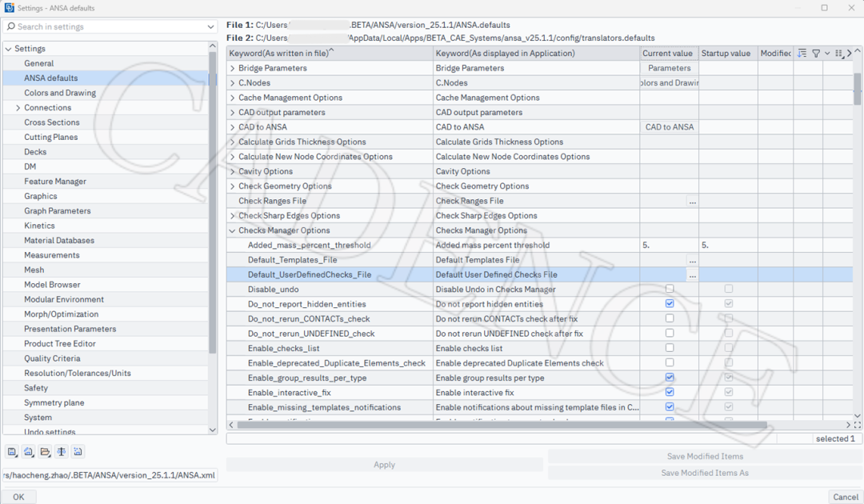The image size is (864, 504).
Task: Click settings tree vertical scrollbar thumb
Action: [213, 202]
